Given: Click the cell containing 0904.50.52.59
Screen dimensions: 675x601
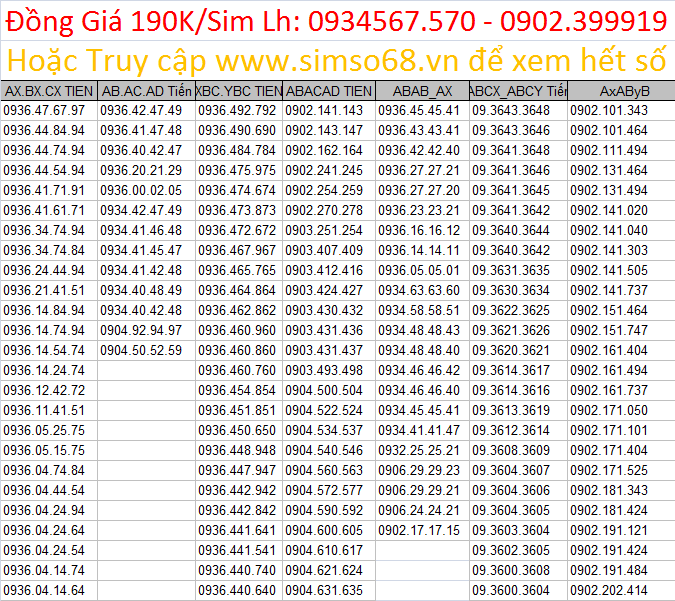Looking at the screenshot, I should [x=141, y=351].
